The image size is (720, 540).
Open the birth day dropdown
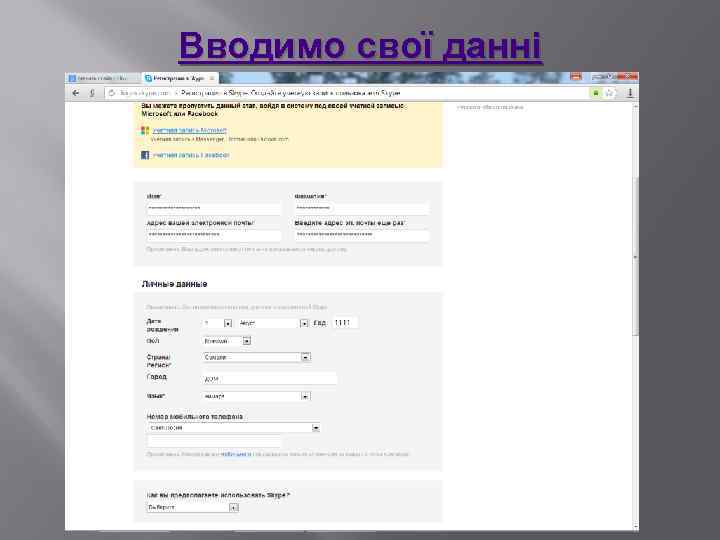click(x=217, y=323)
